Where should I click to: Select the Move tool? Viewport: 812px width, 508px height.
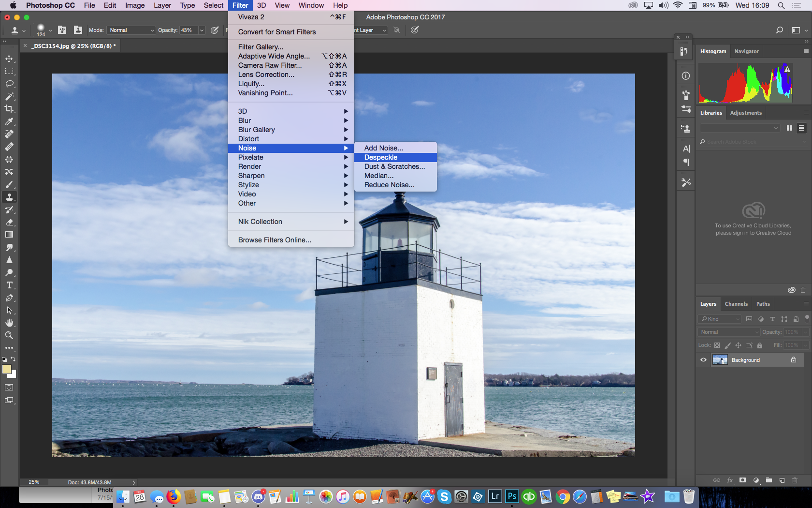(9, 59)
